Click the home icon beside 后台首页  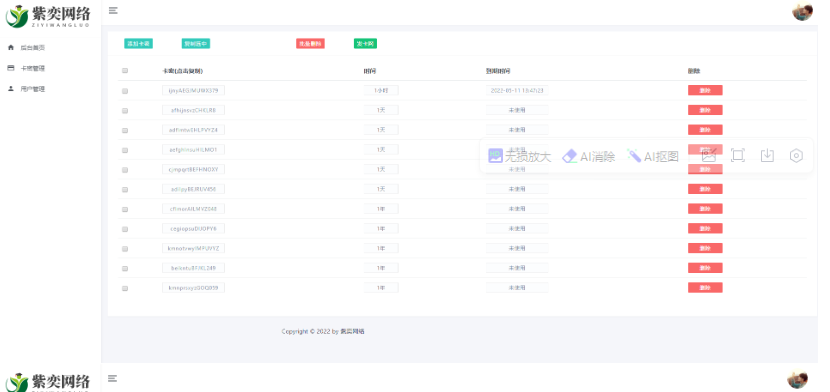click(x=11, y=48)
